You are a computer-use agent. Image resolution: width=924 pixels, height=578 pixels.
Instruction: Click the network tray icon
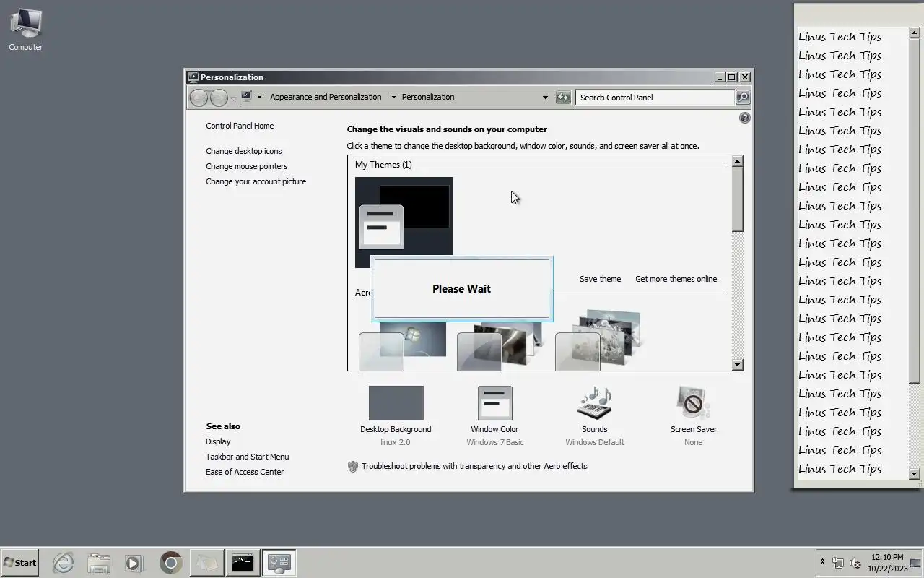pos(838,563)
